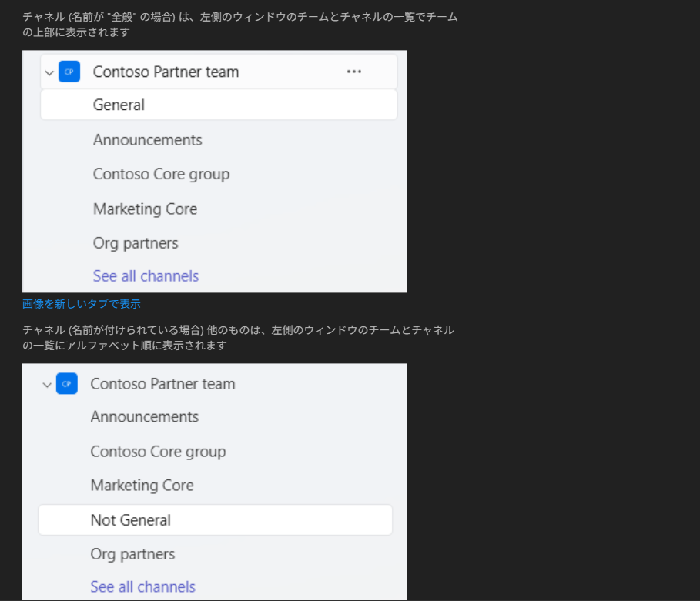Open the more options ellipsis for Contoso Partner team

354,72
